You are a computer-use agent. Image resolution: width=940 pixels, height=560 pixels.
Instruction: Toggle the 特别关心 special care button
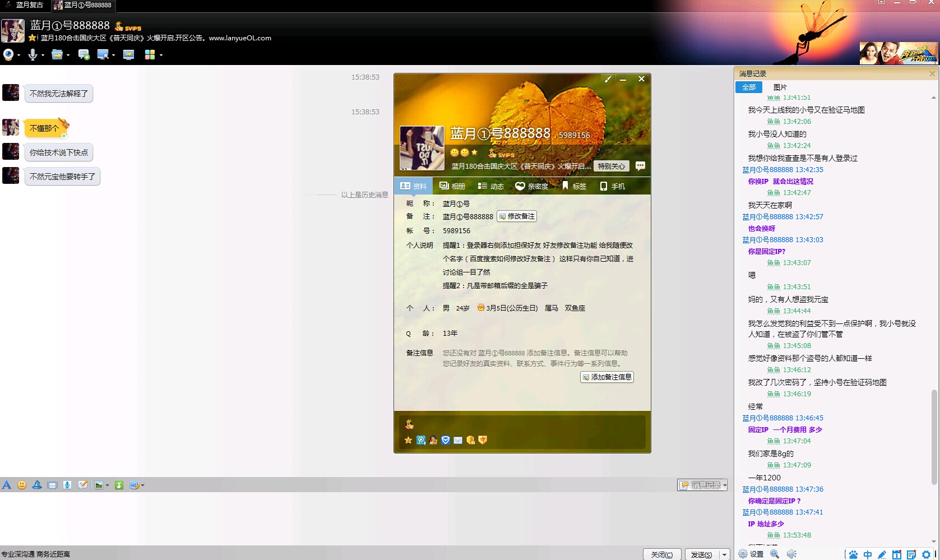tap(611, 166)
